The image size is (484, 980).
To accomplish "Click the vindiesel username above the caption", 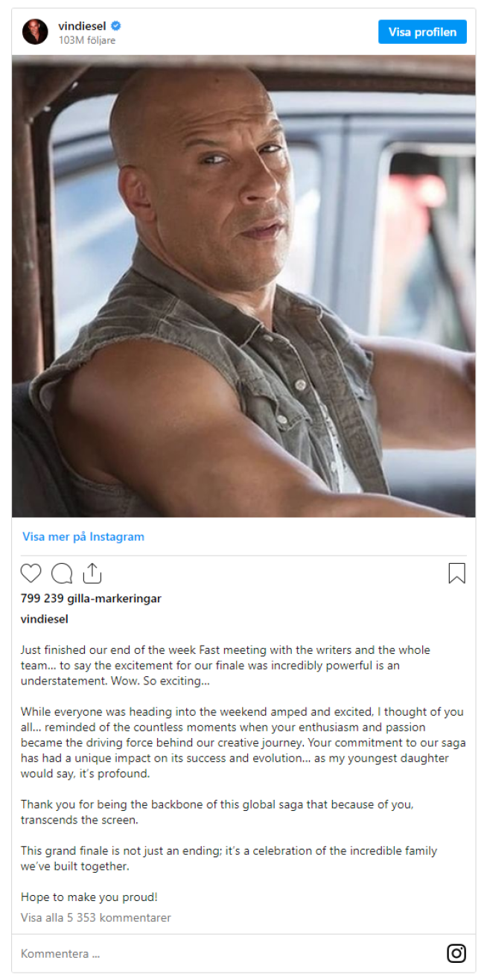I will [x=44, y=619].
